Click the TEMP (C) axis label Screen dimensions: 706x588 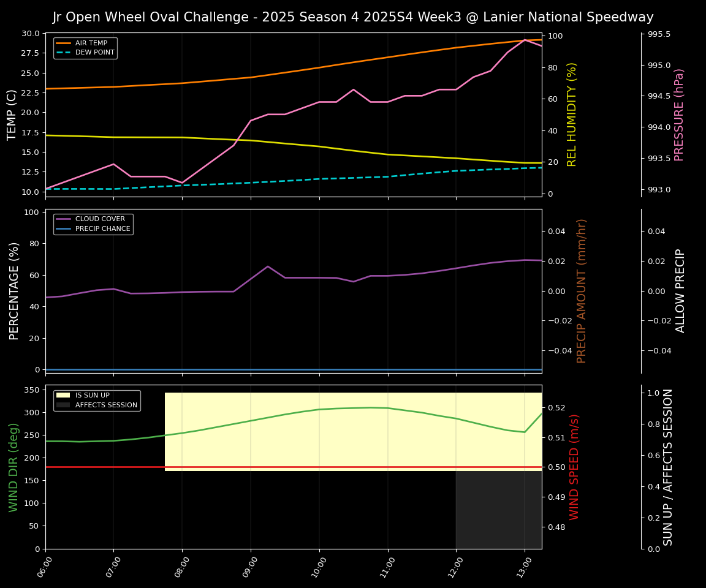coord(12,115)
